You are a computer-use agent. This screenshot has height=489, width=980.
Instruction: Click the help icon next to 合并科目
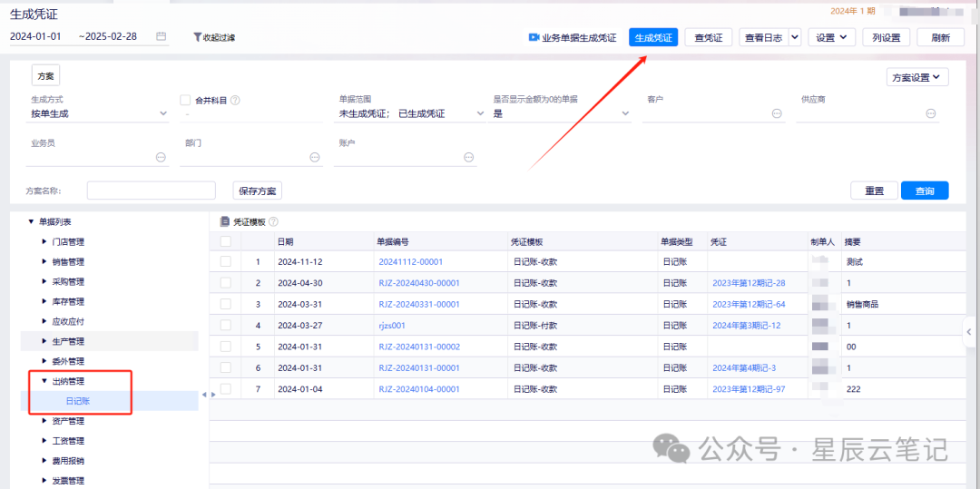(235, 100)
